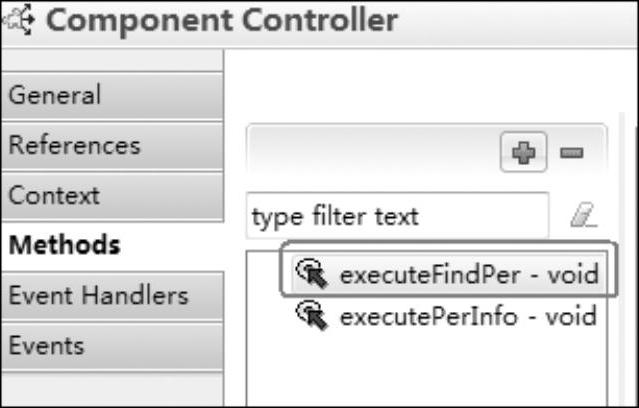Go to the Event Handlers tab
639x408 pixels.
click(112, 296)
